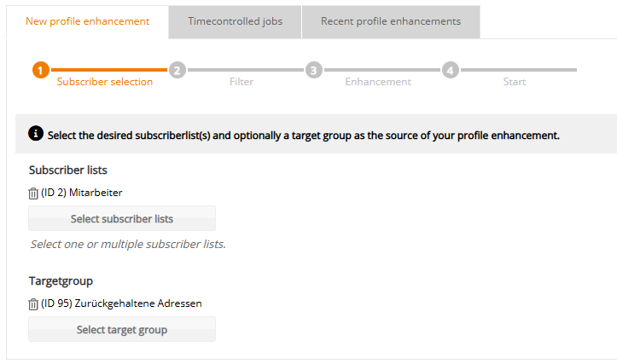The width and height of the screenshot is (617, 364).
Task: Open the New profile enhancement tab
Action: pos(87,21)
